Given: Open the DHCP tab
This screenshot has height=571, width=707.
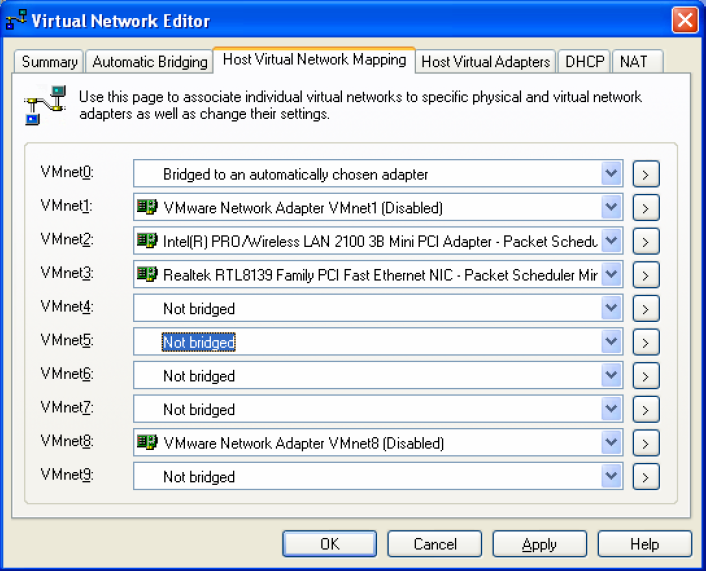Looking at the screenshot, I should 584,61.
